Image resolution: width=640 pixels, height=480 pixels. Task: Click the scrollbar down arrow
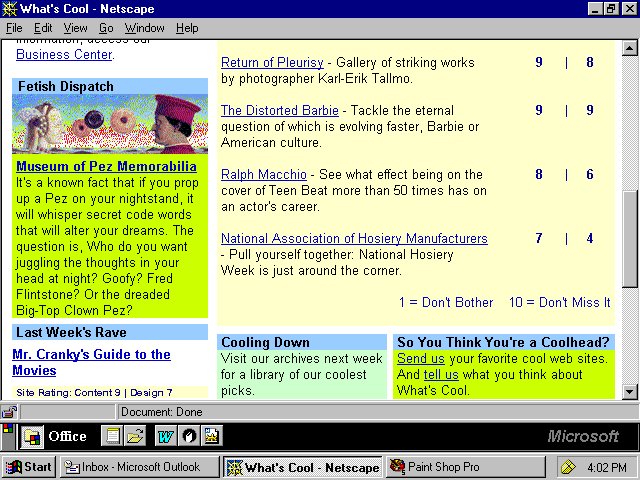[630, 391]
